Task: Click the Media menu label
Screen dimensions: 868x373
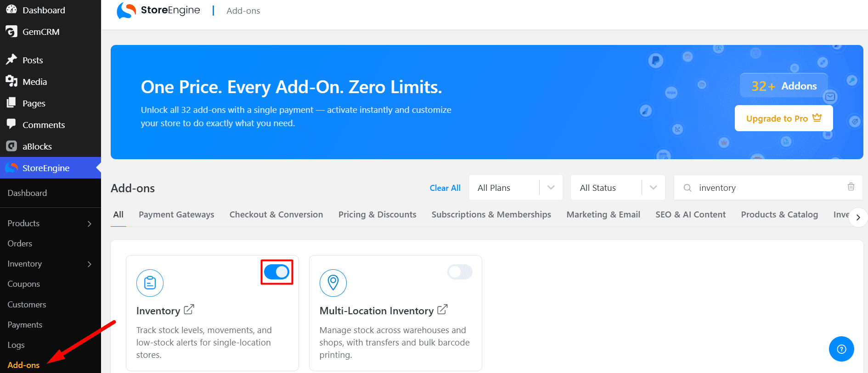Action: 35,82
